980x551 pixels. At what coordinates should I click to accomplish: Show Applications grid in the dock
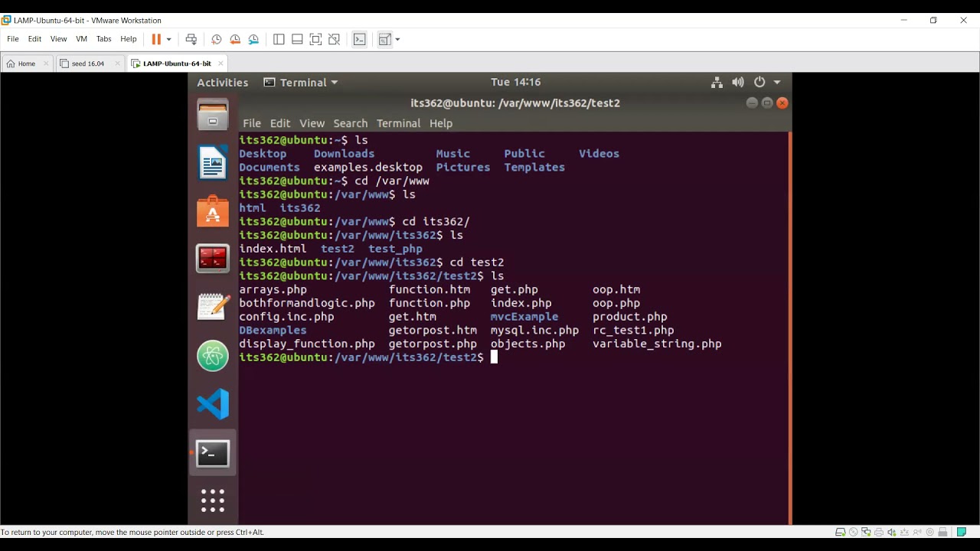(213, 500)
